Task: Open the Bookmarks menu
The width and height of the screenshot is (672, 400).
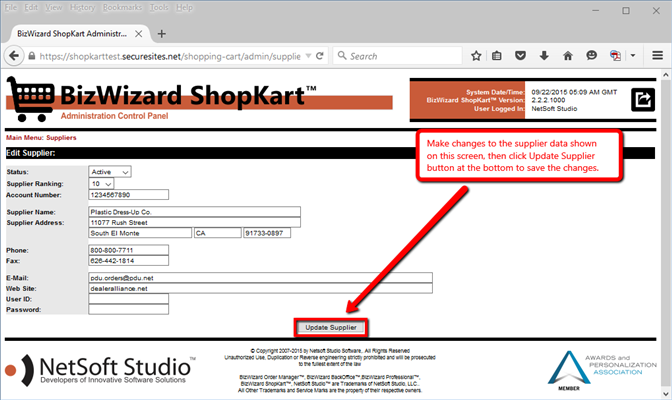Action: 122,8
